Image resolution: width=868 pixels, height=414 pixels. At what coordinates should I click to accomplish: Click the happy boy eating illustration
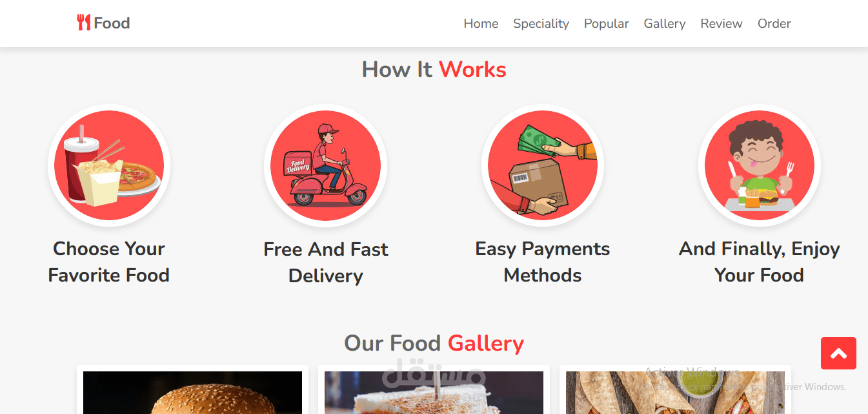click(x=760, y=165)
